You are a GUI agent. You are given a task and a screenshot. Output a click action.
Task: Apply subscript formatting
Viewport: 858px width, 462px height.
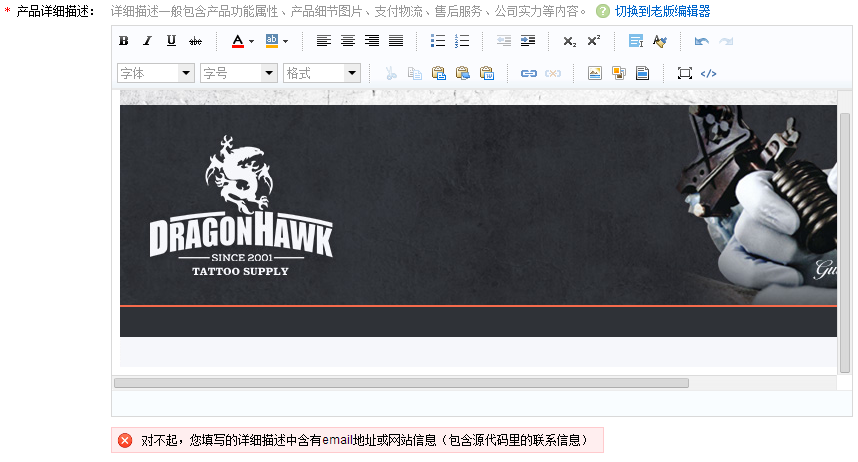pyautogui.click(x=570, y=41)
